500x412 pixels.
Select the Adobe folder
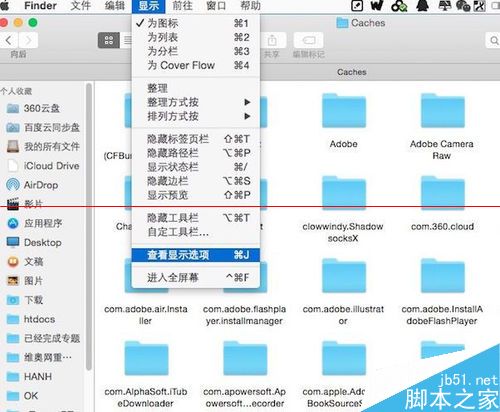point(344,111)
